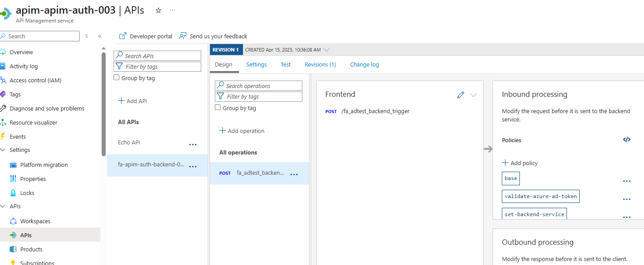Collapse the APIs group in sidebar
This screenshot has height=265, width=644.
coord(3,206)
